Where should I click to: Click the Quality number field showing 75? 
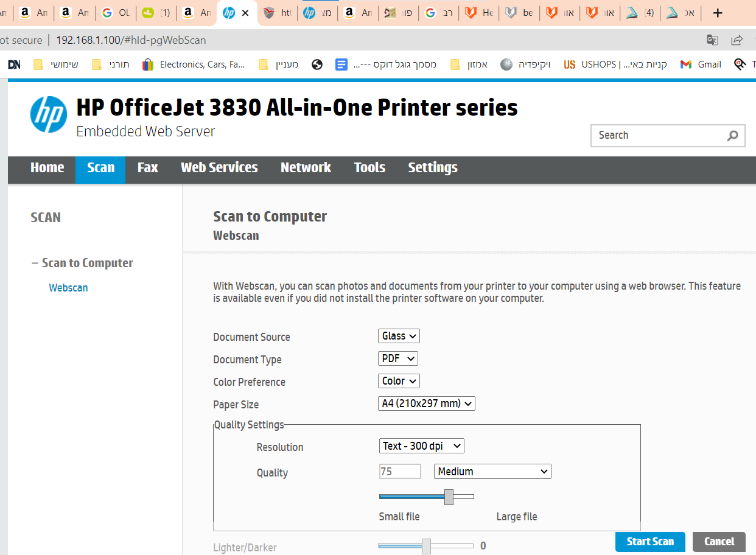[x=400, y=472]
